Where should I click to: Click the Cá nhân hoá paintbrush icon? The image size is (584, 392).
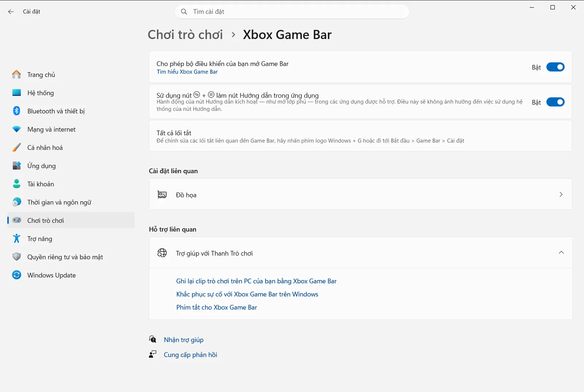(x=16, y=147)
